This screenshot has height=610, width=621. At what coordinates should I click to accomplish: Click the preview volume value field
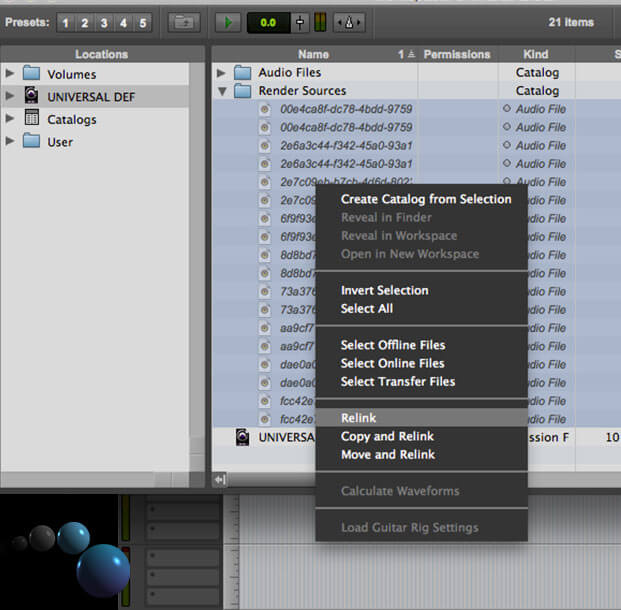click(267, 21)
